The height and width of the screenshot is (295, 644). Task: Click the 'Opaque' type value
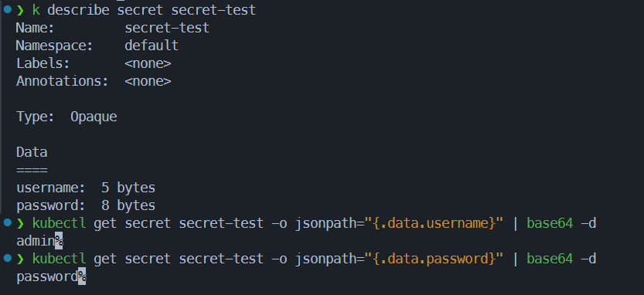click(x=94, y=117)
